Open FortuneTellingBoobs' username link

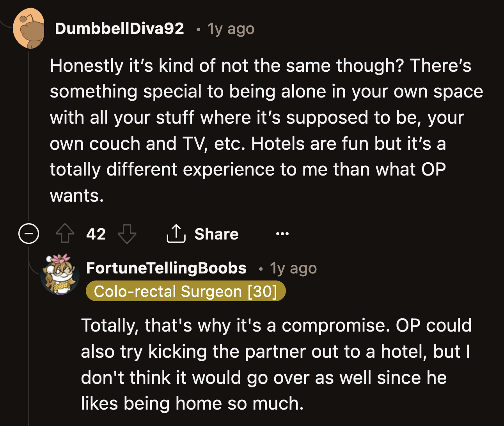pos(166,268)
